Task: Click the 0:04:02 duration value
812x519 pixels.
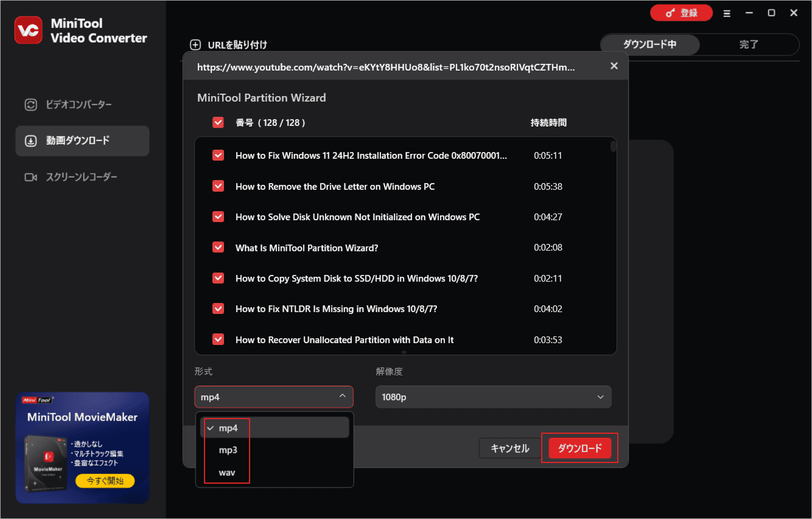Action: click(x=548, y=309)
